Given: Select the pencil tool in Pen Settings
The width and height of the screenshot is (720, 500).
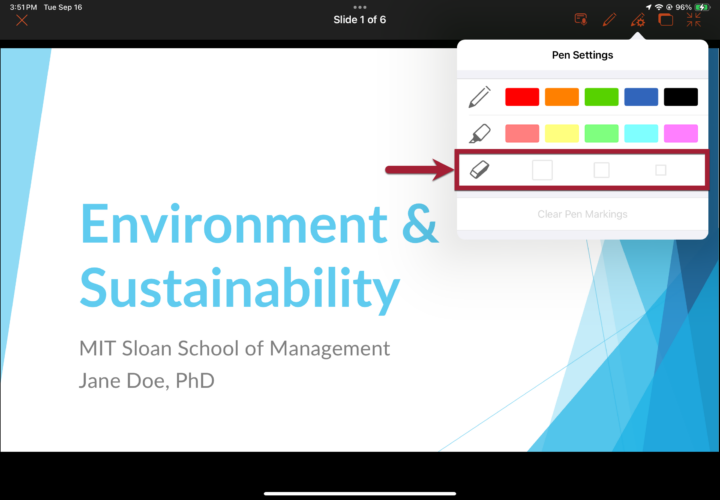Looking at the screenshot, I should click(480, 97).
